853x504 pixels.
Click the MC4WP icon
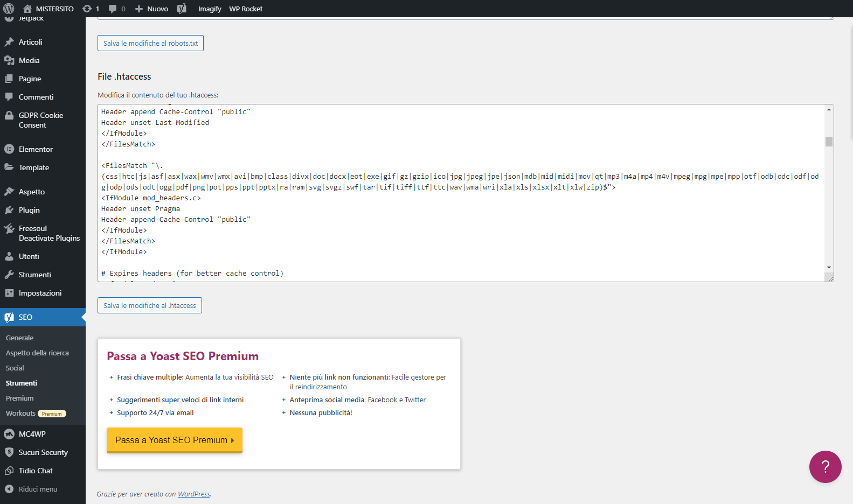point(9,434)
